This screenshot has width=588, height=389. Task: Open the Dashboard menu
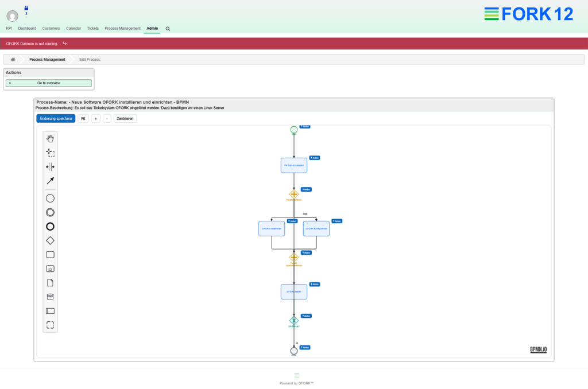[27, 29]
